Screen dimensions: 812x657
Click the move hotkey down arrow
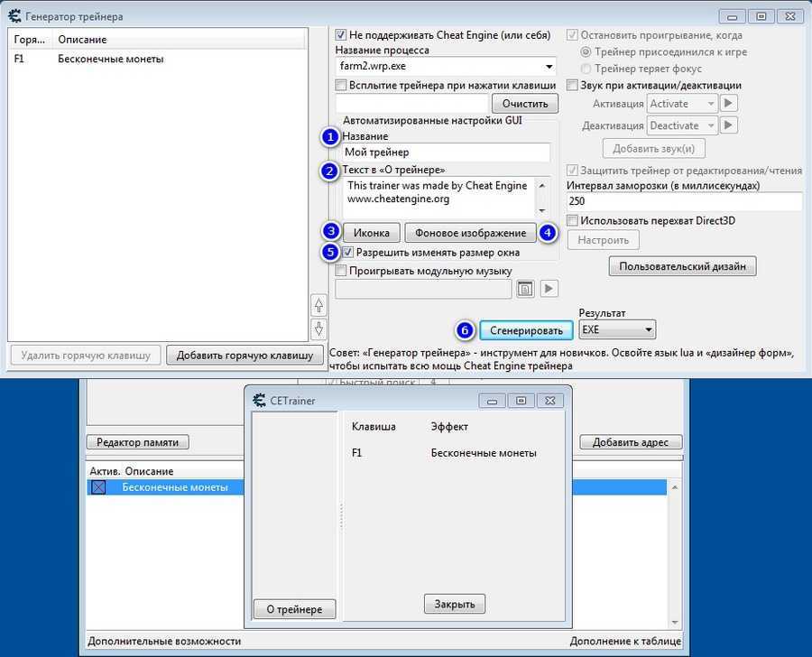(x=318, y=328)
